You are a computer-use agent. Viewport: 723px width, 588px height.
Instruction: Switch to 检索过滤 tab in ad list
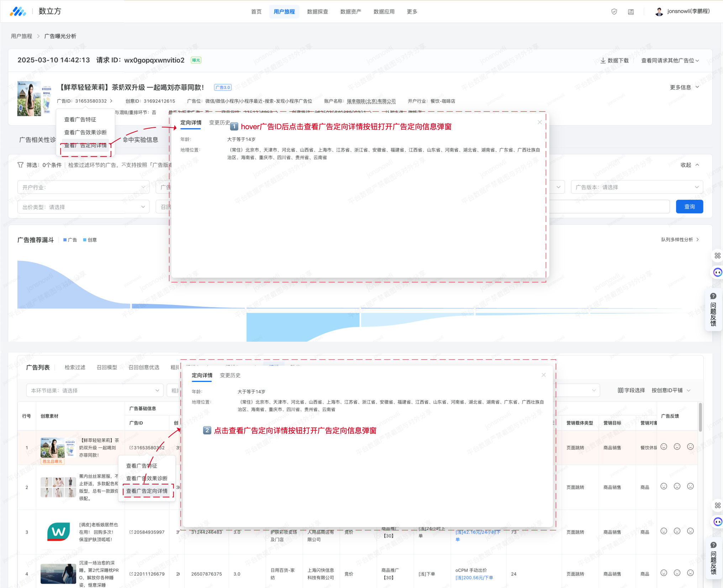tap(75, 367)
